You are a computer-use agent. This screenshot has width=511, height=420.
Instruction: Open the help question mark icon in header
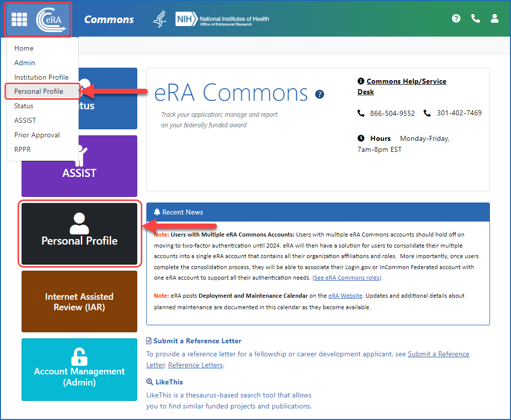456,19
